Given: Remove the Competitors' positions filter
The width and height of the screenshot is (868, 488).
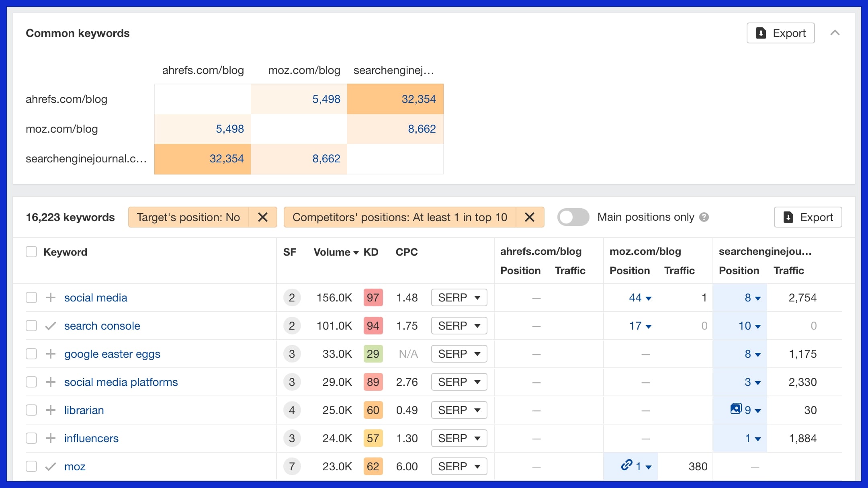Looking at the screenshot, I should click(x=530, y=217).
